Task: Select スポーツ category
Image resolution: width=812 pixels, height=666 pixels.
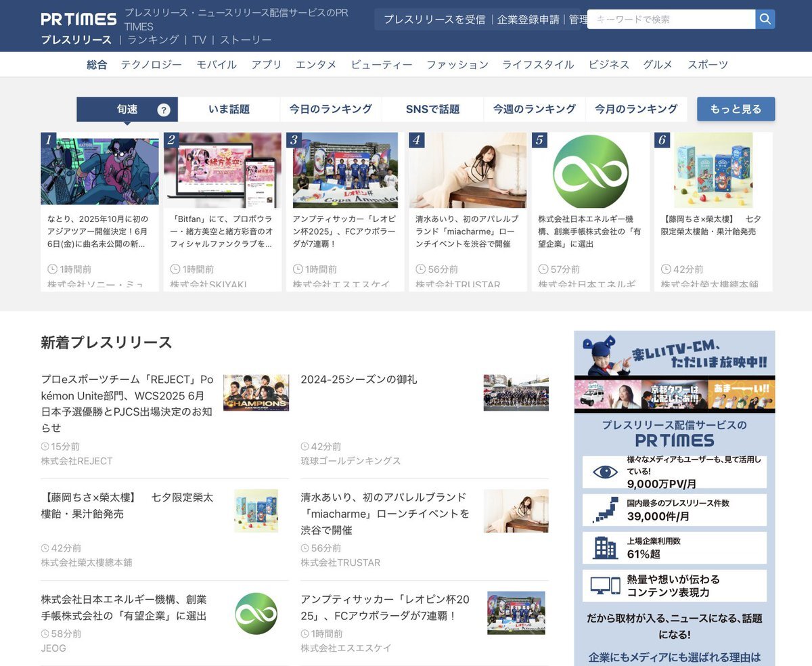Action: (x=708, y=64)
